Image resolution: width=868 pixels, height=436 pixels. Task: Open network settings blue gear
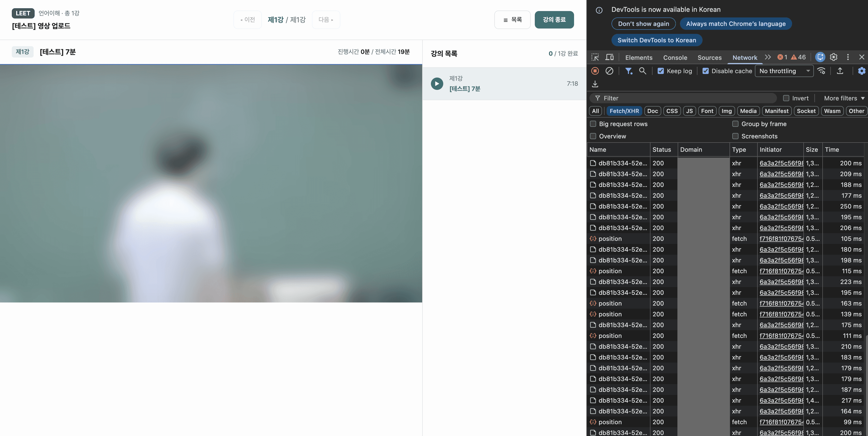861,71
